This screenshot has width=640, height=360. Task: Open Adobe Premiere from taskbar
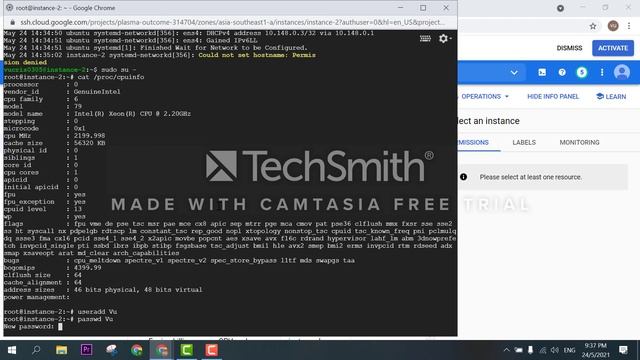tap(87, 350)
